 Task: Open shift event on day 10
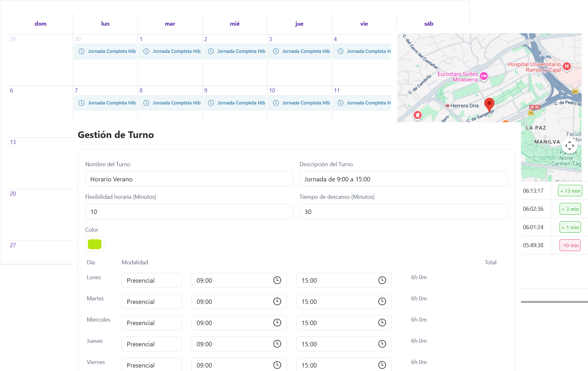[x=299, y=103]
